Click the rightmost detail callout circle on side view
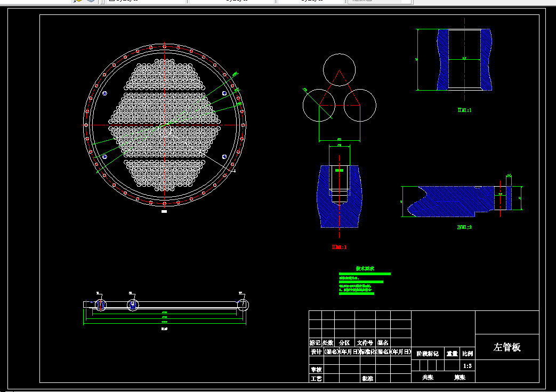 pyautogui.click(x=243, y=305)
